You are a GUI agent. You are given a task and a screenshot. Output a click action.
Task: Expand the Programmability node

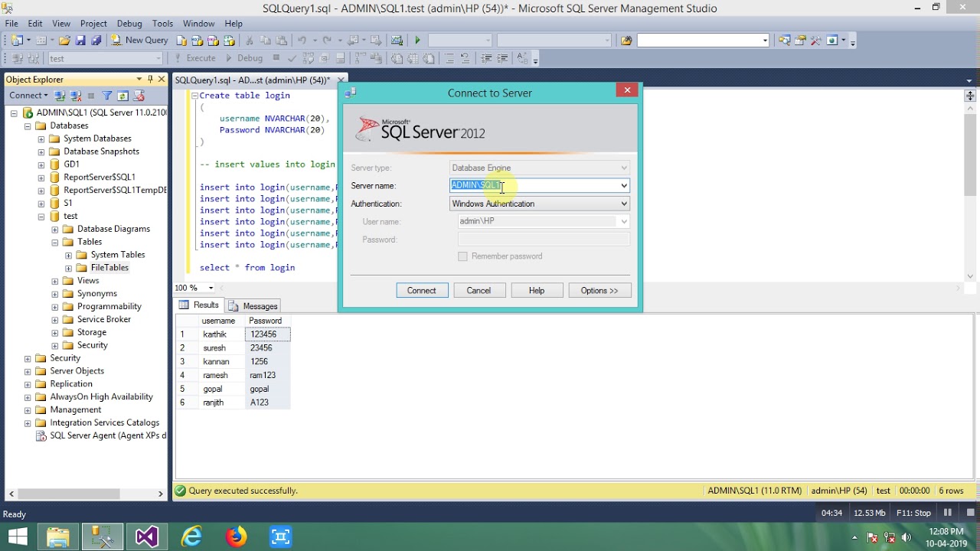55,306
